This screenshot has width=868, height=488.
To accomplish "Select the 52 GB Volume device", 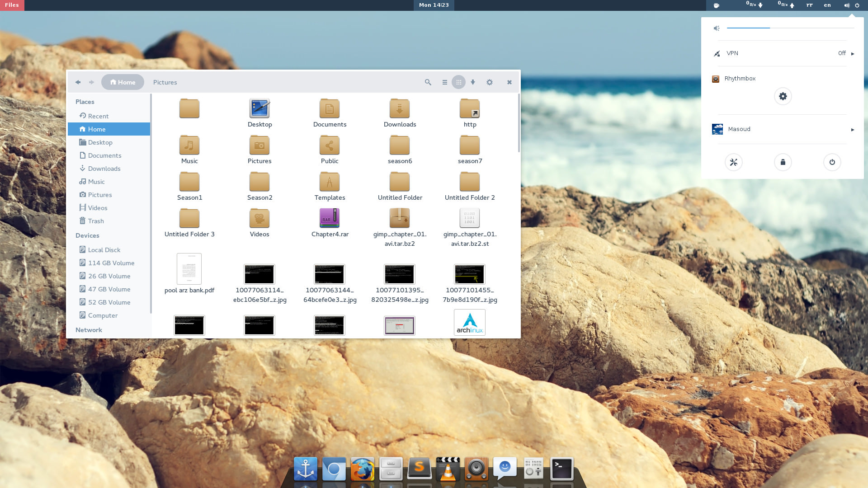I will [109, 302].
